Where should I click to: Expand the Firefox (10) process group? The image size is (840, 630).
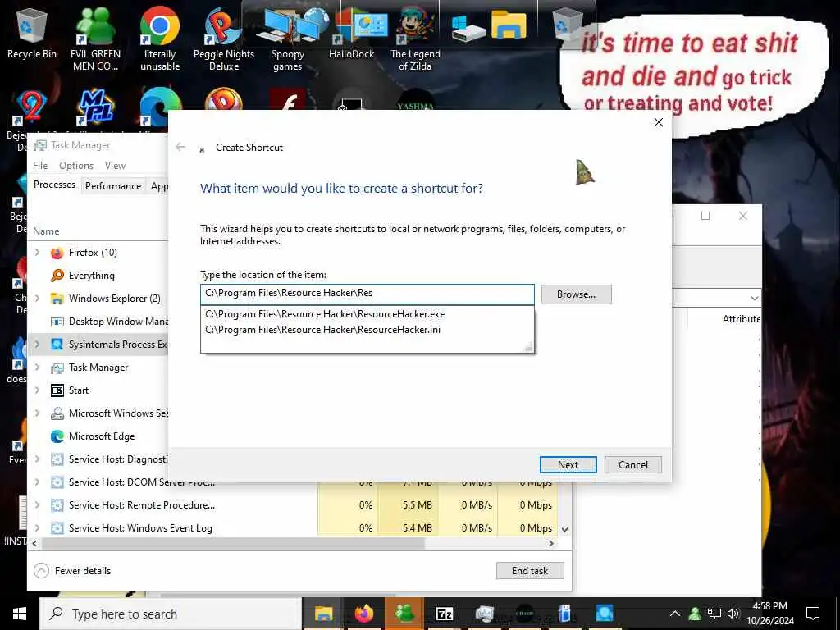click(37, 253)
